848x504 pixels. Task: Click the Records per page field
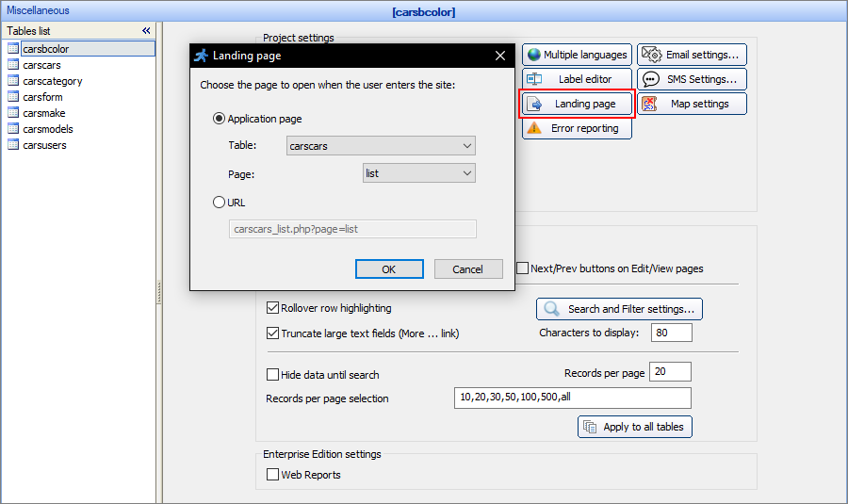(670, 371)
